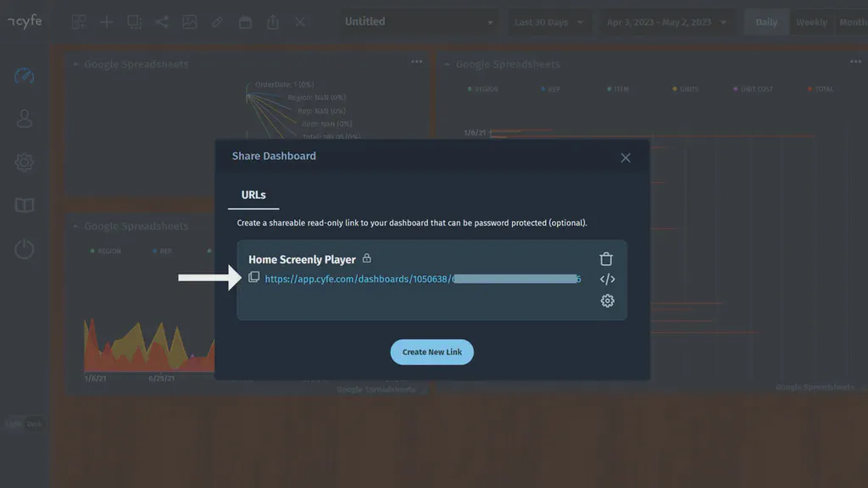The width and height of the screenshot is (868, 488).
Task: Select the add new widget plus icon
Action: click(106, 21)
